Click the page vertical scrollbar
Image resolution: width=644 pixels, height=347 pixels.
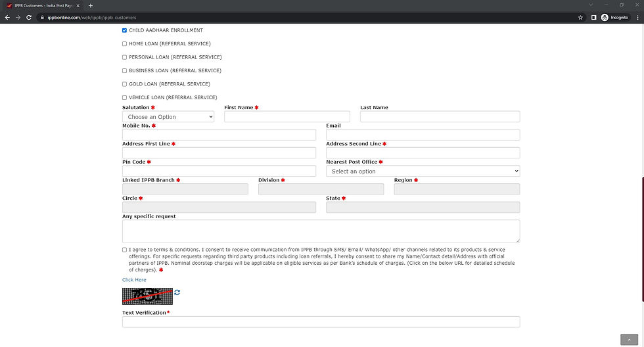point(643,239)
